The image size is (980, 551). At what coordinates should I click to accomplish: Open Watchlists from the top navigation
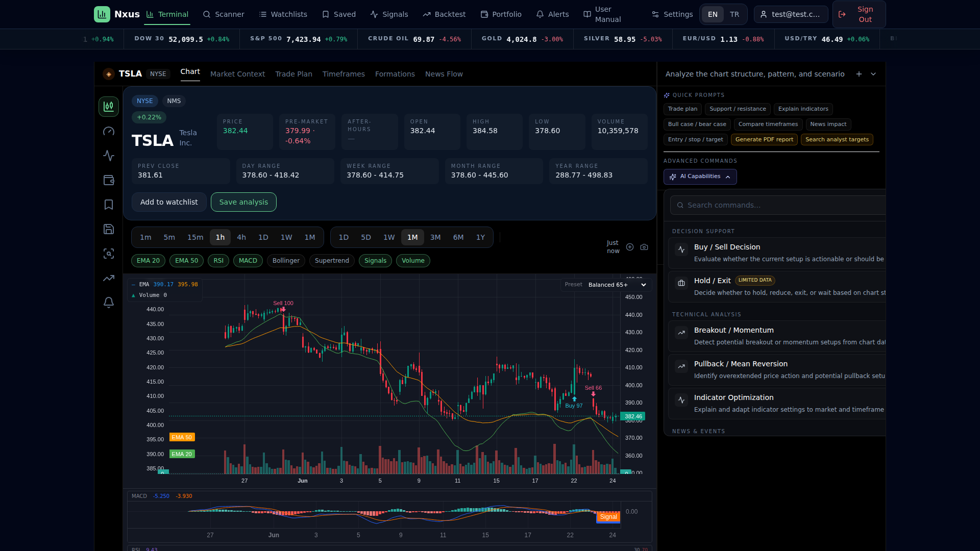pyautogui.click(x=283, y=14)
